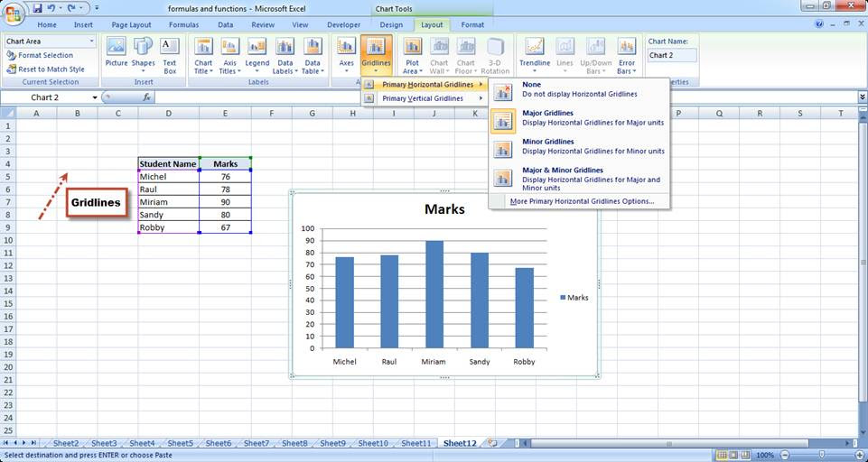This screenshot has height=462, width=868.
Task: Redo action in Quick Access toolbar
Action: (70, 8)
